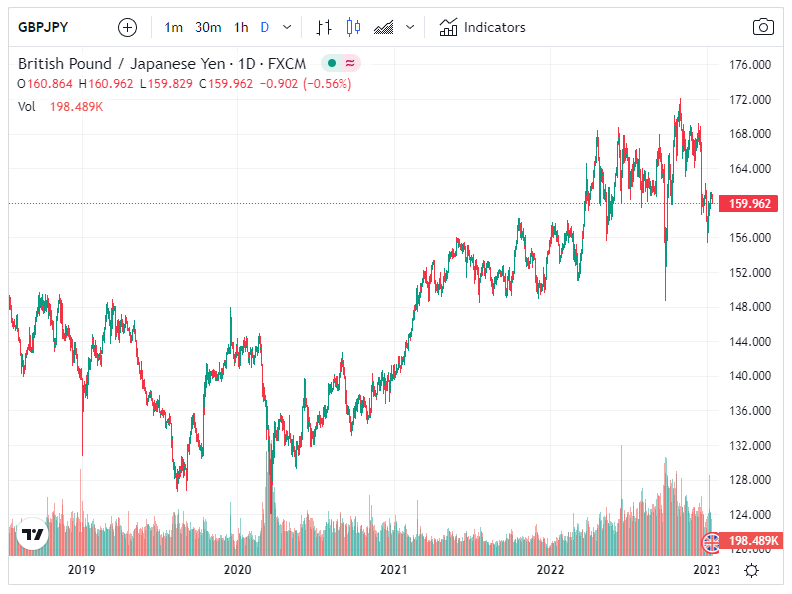This screenshot has width=792, height=594.
Task: Expand the time interval dropdown arrow
Action: tap(288, 27)
